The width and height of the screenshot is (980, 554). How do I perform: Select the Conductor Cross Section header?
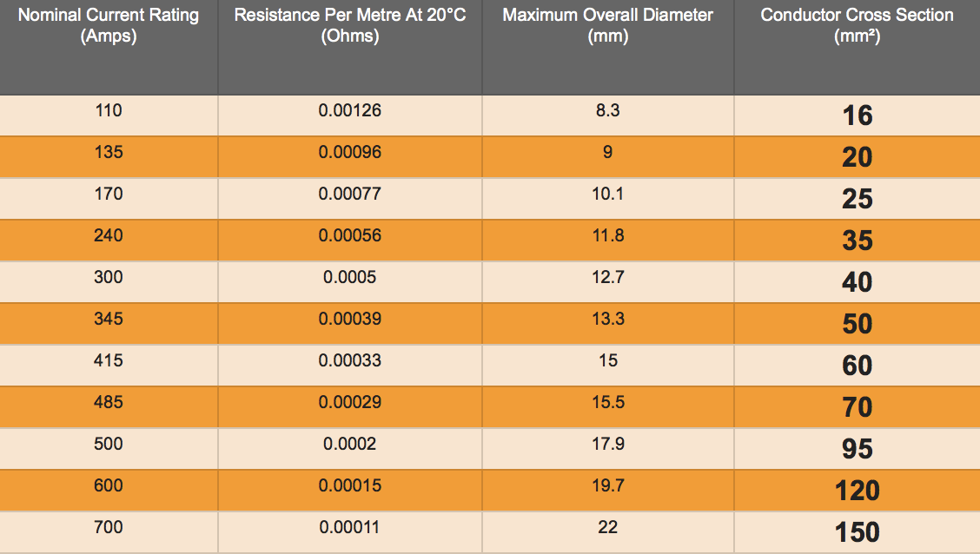tap(857, 25)
